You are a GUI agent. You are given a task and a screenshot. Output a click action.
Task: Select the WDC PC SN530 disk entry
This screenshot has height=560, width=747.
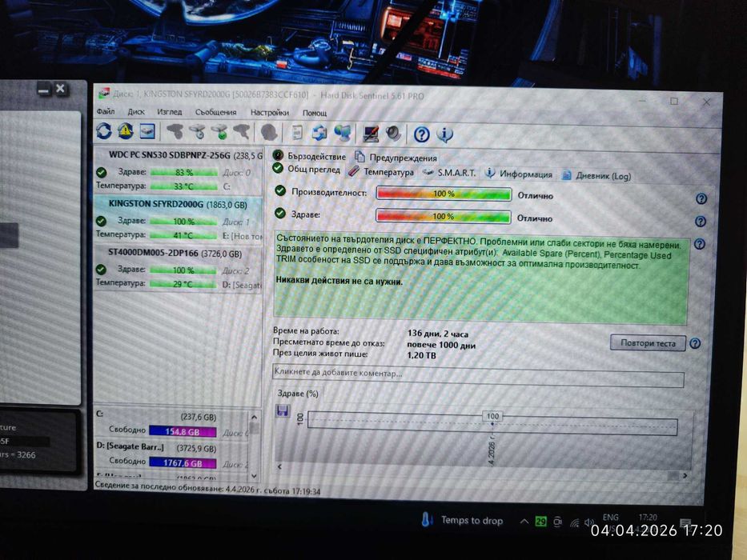click(x=179, y=170)
